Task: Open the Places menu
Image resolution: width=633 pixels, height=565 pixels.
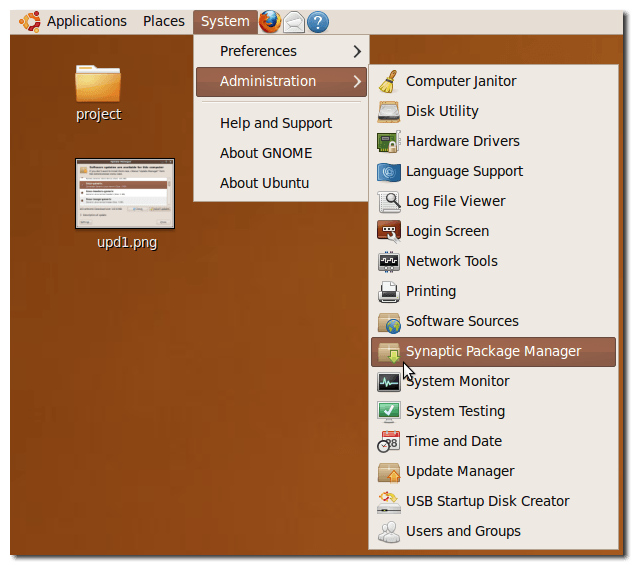Action: click(x=163, y=21)
